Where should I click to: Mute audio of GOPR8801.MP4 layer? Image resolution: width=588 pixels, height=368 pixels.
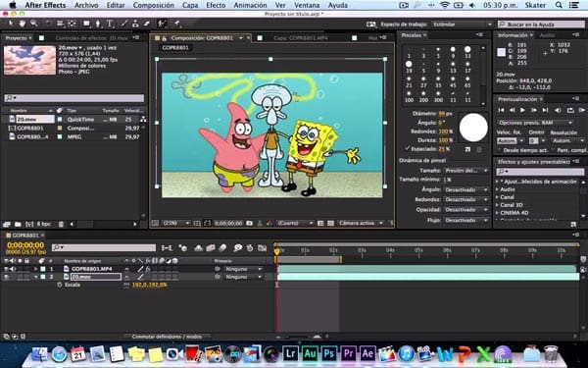[x=13, y=269]
